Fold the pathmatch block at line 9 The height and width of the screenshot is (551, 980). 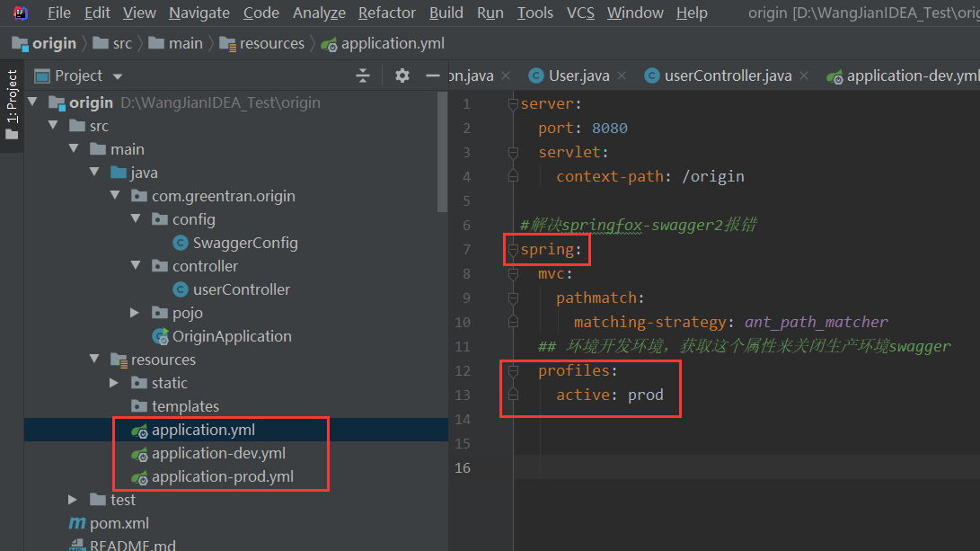coord(513,298)
